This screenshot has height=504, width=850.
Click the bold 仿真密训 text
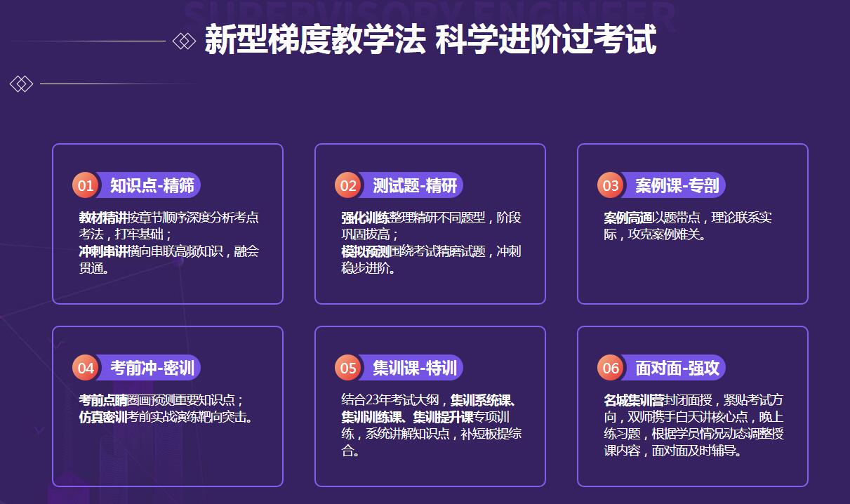coord(103,417)
